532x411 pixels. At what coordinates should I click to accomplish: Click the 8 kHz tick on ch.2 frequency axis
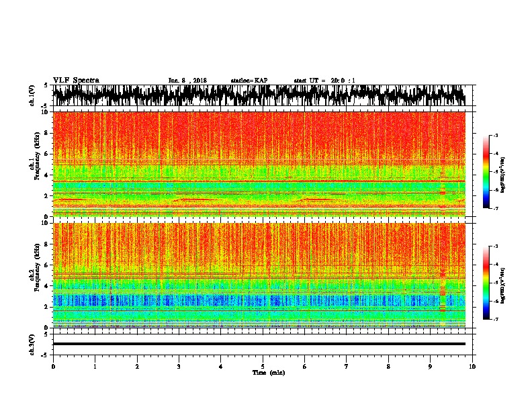click(47, 244)
